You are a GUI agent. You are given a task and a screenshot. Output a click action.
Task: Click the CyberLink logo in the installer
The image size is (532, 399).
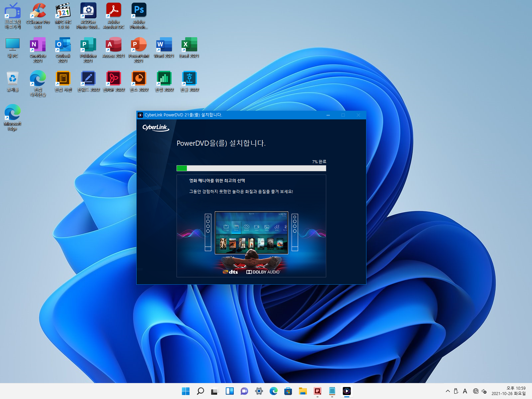[156, 128]
